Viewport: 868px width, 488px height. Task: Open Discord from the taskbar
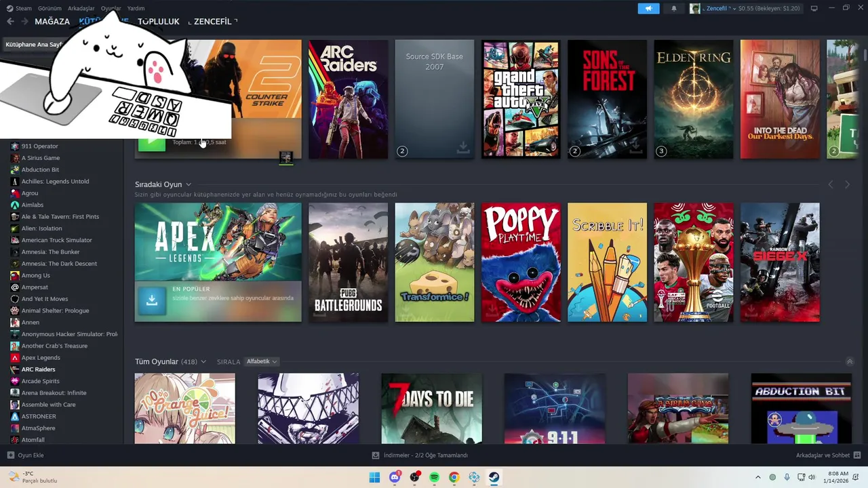tap(395, 477)
